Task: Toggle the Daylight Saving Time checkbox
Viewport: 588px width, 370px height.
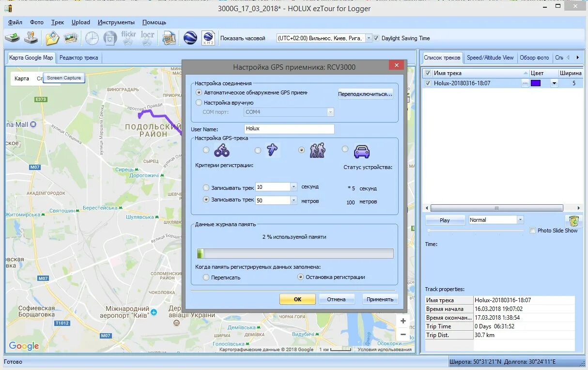Action: 376,38
